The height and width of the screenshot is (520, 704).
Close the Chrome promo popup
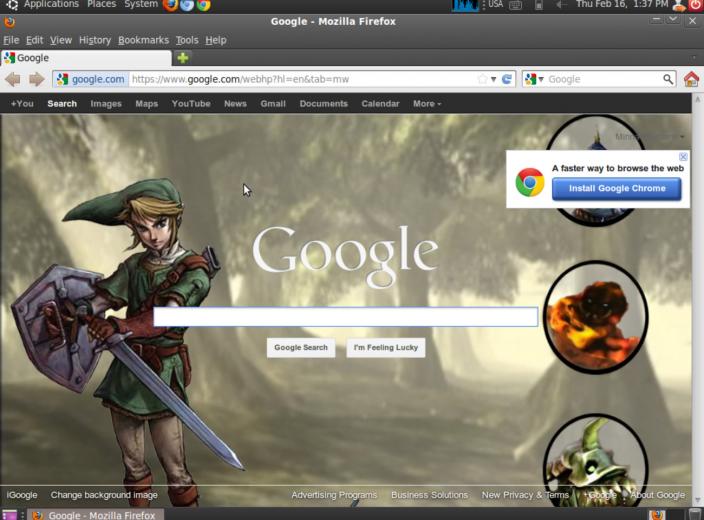click(x=683, y=156)
